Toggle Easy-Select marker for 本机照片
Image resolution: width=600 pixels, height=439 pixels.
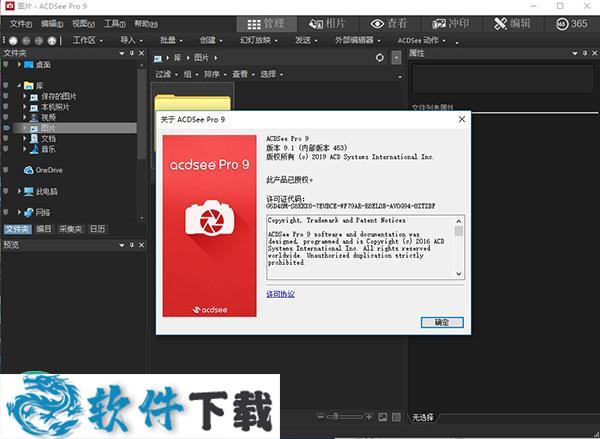coord(5,107)
